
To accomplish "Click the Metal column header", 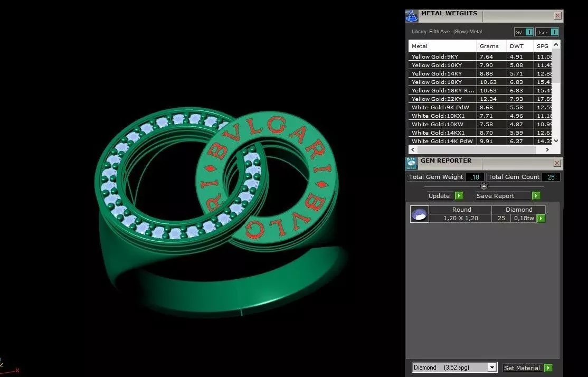I will click(442, 46).
